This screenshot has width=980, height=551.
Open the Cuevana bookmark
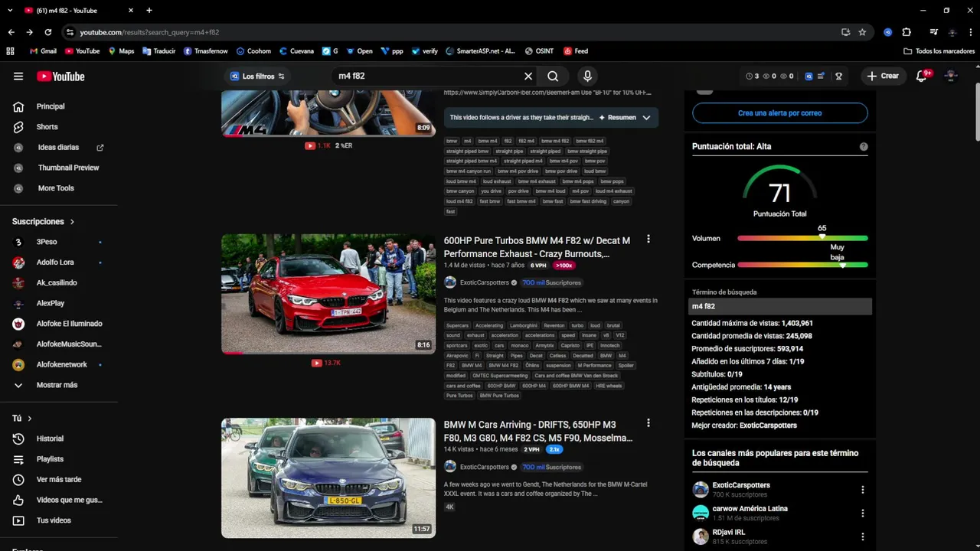(296, 51)
